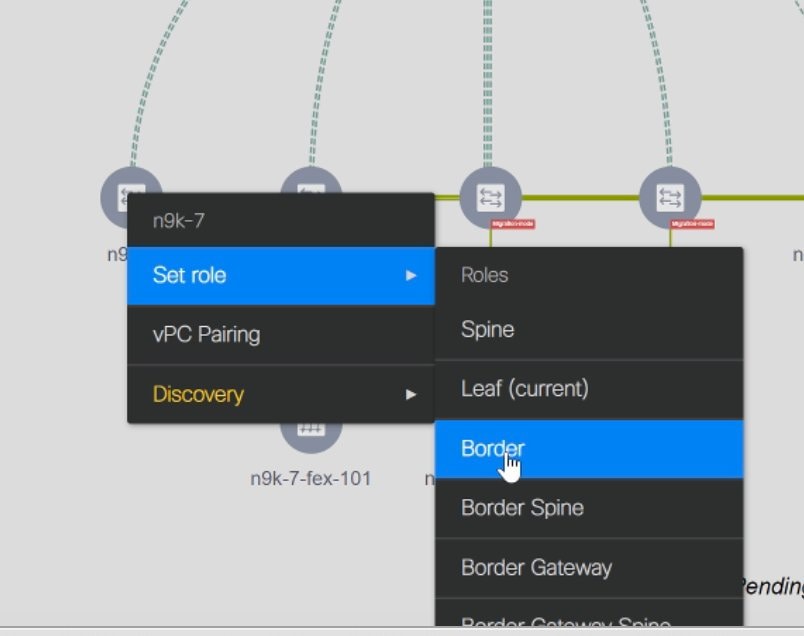The height and width of the screenshot is (636, 804).
Task: Select the n9k-7 switch node icon
Action: pyautogui.click(x=115, y=195)
